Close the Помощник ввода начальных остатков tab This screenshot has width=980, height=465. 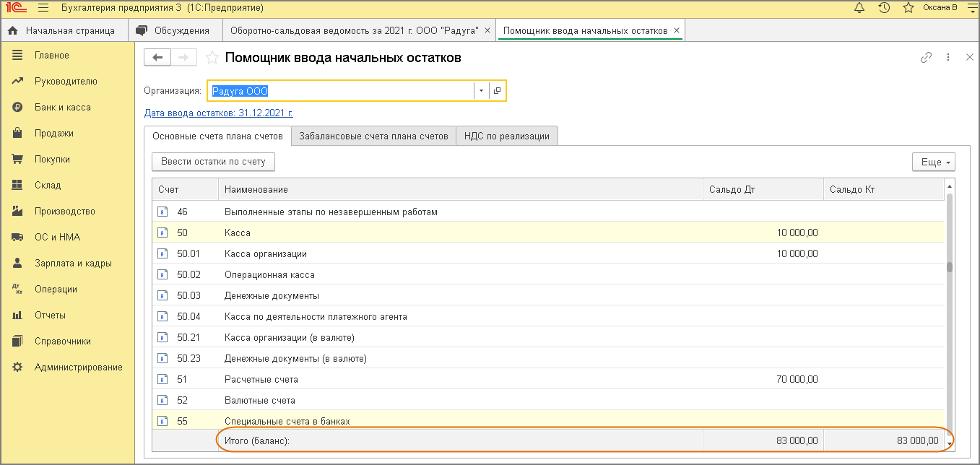point(677,30)
